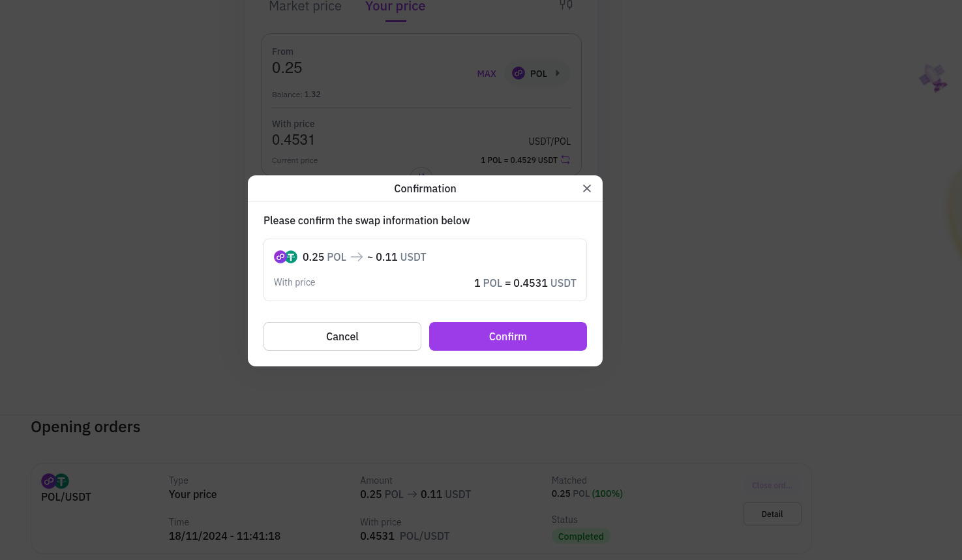
Task: Click the arrow icon in the swap summary
Action: click(x=357, y=257)
